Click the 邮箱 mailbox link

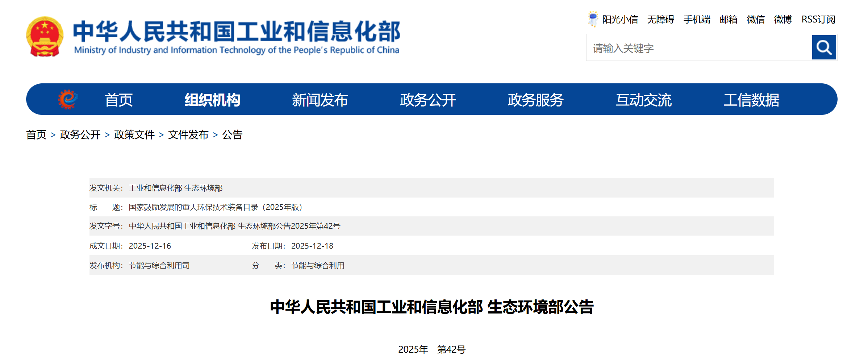(728, 20)
